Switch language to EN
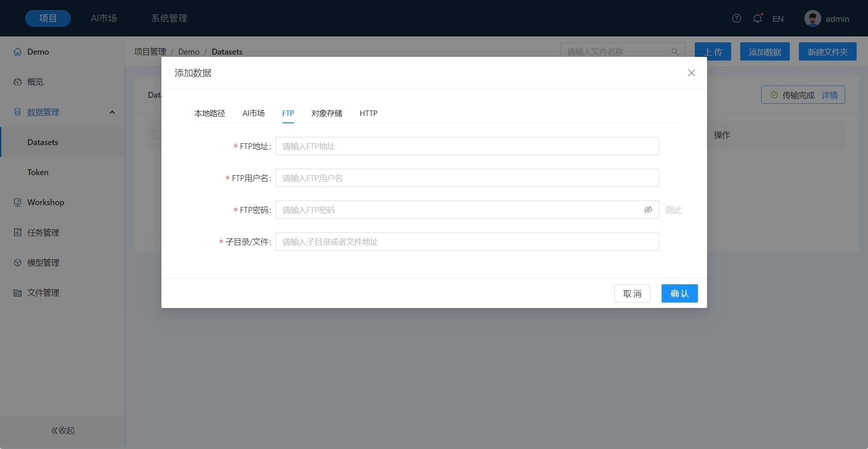The image size is (868, 449). pyautogui.click(x=778, y=19)
